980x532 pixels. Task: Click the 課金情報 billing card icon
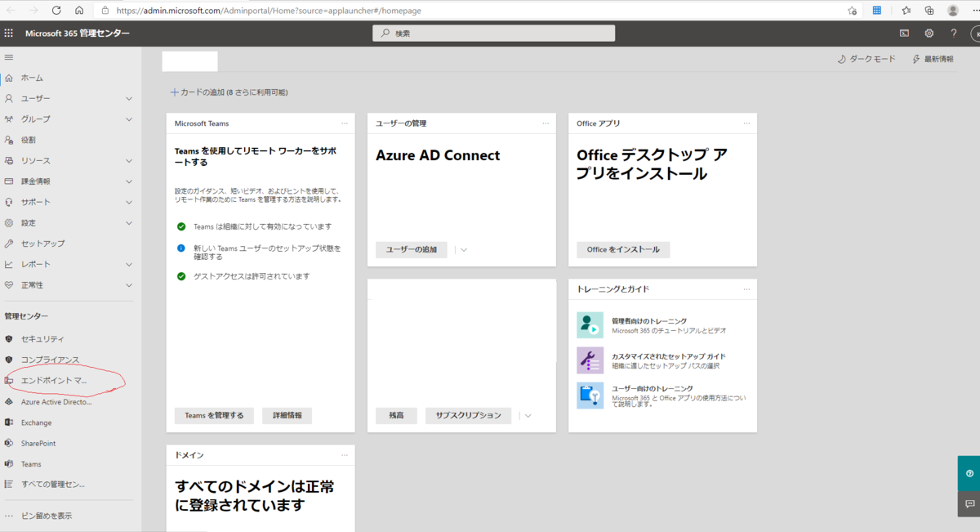tap(9, 181)
